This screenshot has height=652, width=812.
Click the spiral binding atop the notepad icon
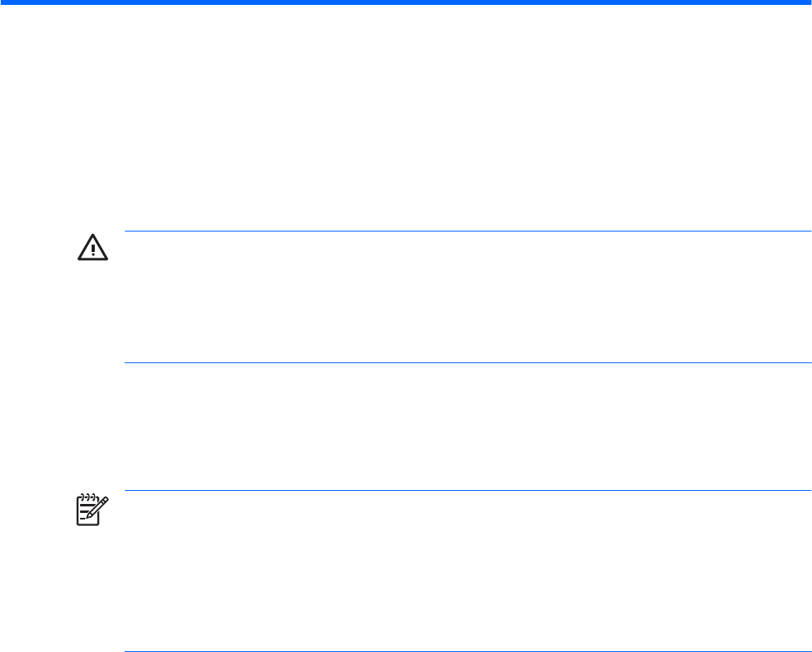tap(86, 497)
